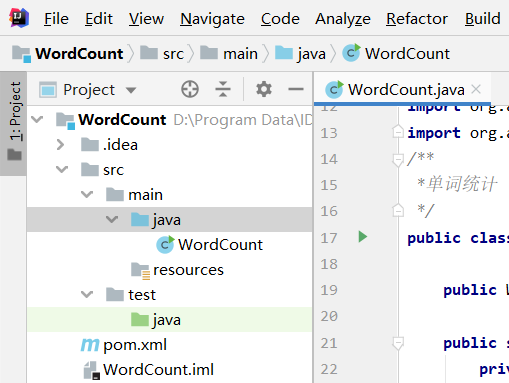The image size is (509, 383).
Task: Click the main breadcrumb
Action: [229, 53]
